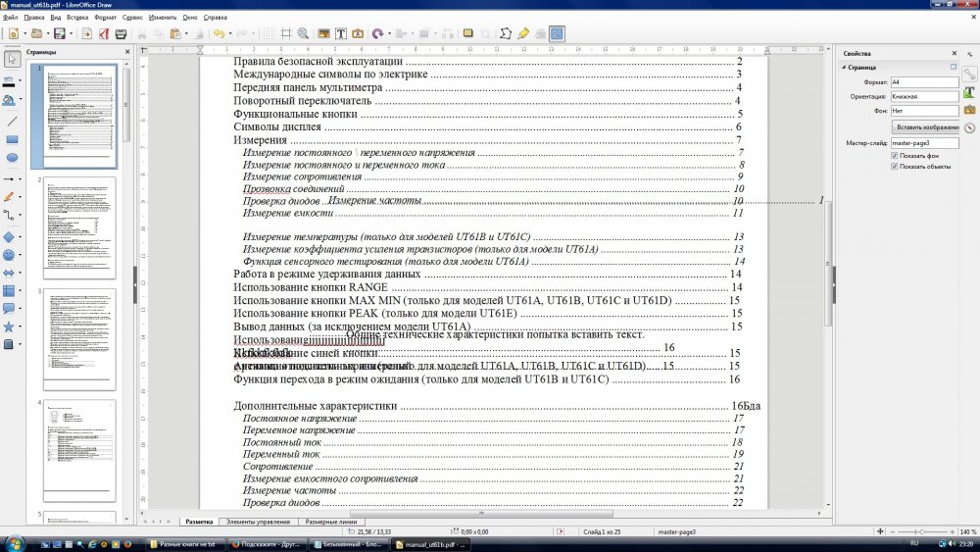Select the diamond Basic shapes tool
The height and width of the screenshot is (552, 980).
(9, 237)
